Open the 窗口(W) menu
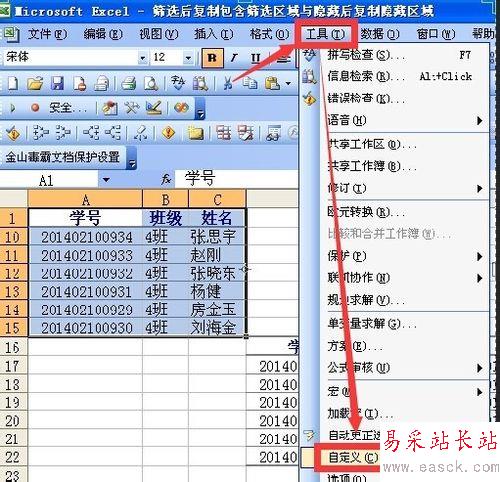The height and width of the screenshot is (482, 500). click(x=436, y=34)
